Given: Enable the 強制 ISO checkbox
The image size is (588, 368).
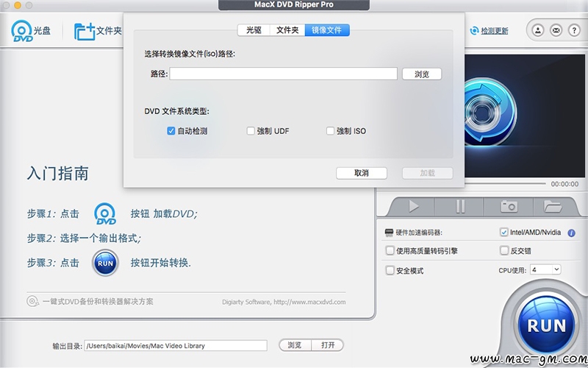Looking at the screenshot, I should (x=330, y=131).
